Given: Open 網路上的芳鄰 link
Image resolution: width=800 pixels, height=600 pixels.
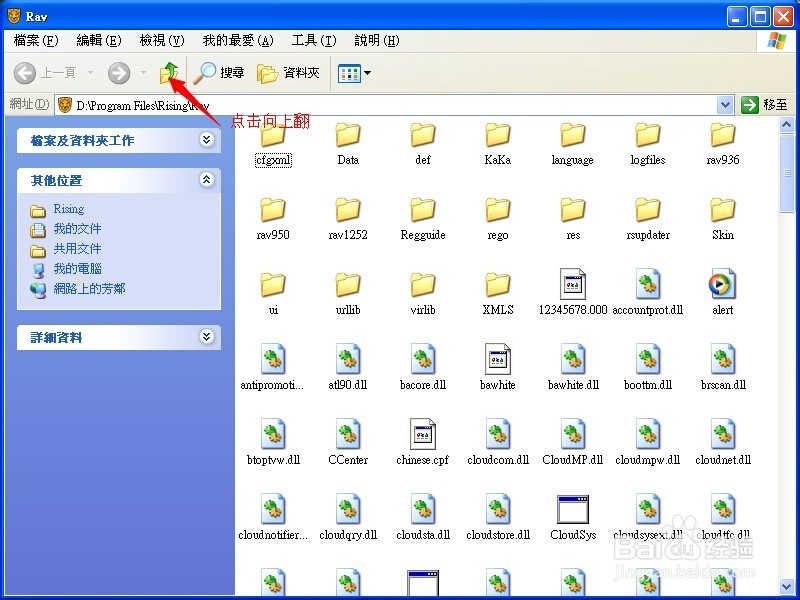Looking at the screenshot, I should [89, 288].
